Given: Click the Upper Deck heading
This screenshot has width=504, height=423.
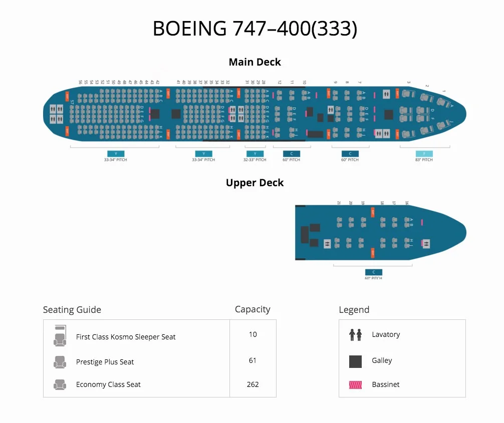Looking at the screenshot, I should [255, 183].
